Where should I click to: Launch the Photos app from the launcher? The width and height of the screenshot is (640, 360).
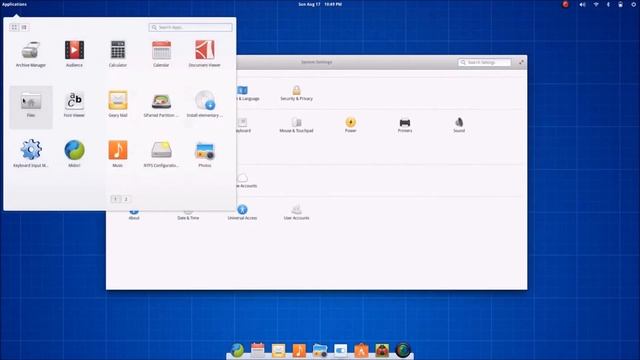[204, 154]
